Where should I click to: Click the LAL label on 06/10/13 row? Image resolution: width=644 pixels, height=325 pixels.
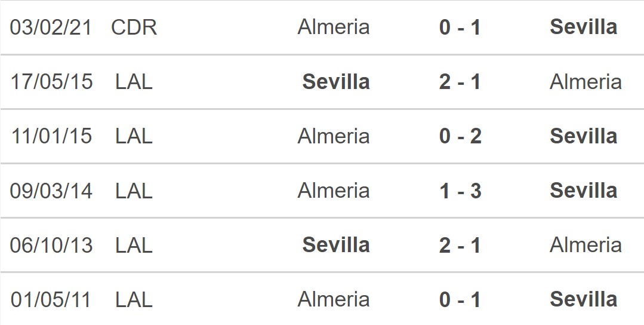134,245
